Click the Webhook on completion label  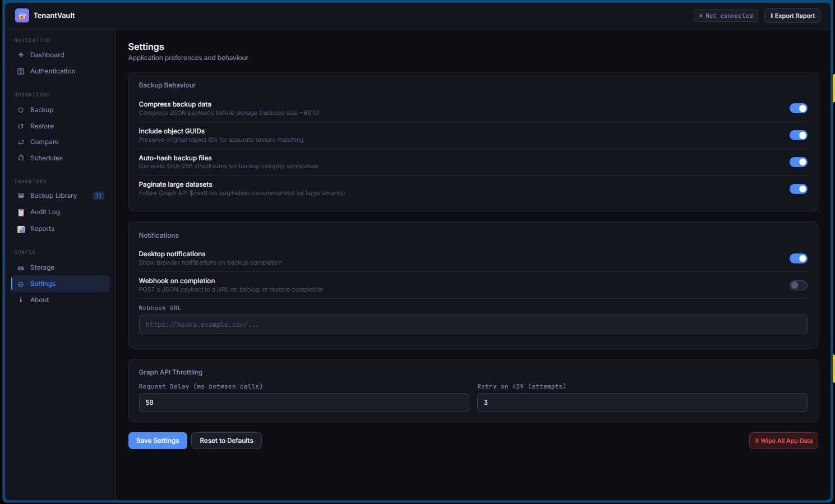point(177,281)
